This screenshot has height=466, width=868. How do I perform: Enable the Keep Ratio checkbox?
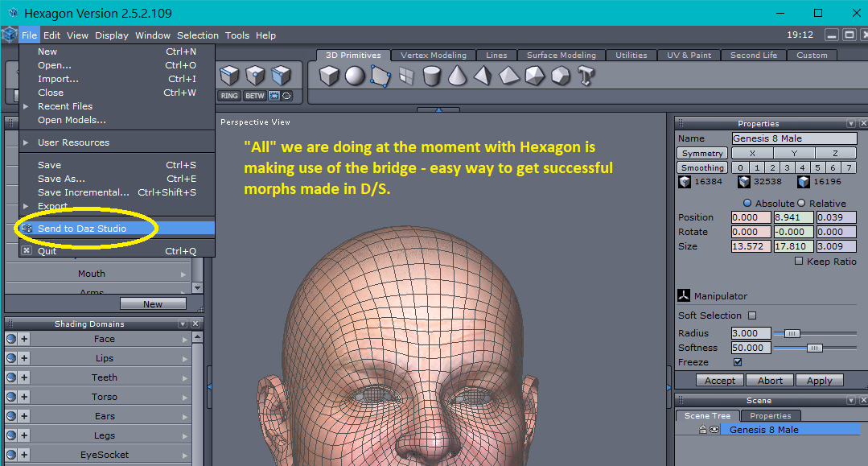point(798,261)
